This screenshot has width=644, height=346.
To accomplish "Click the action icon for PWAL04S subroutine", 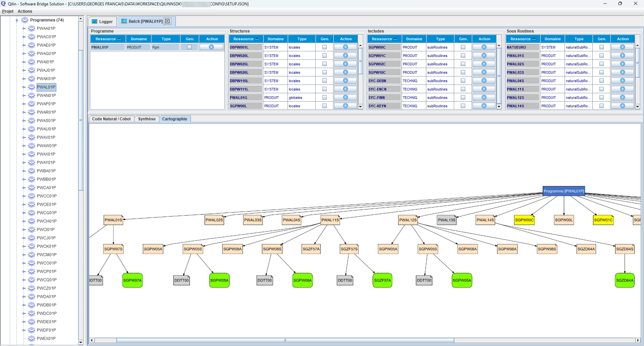I will 622,81.
